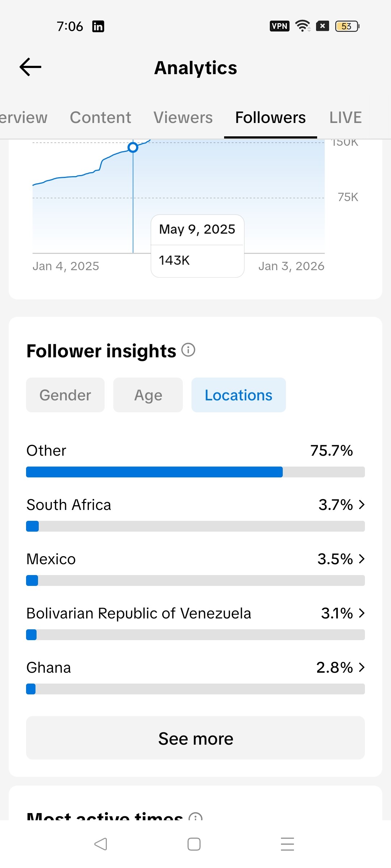The height and width of the screenshot is (868, 391).
Task: Open the Follower insights info icon
Action: click(188, 350)
